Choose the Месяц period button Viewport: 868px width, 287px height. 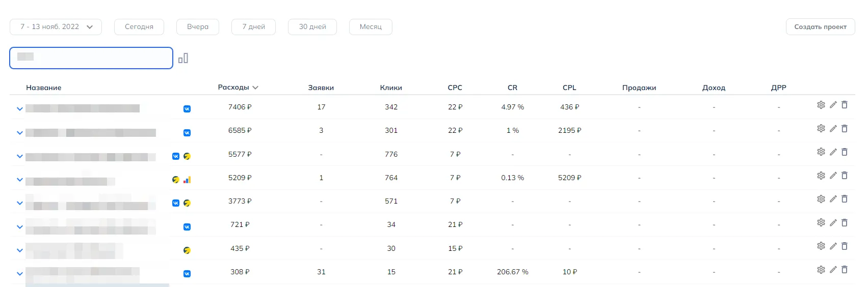click(371, 27)
